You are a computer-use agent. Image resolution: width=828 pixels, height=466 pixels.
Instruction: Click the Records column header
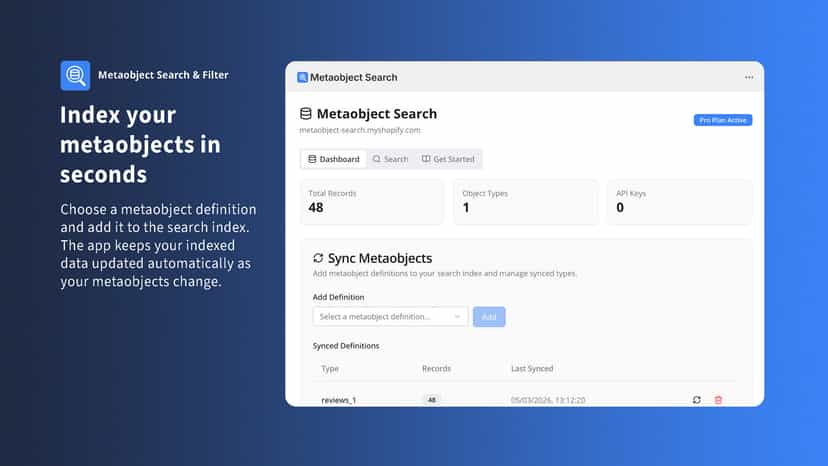point(436,369)
